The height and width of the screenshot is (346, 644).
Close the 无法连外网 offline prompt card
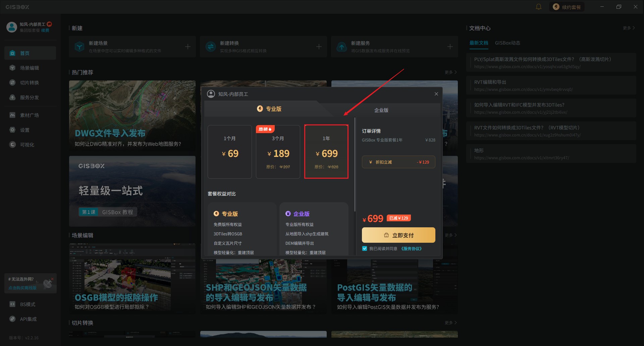pyautogui.click(x=52, y=279)
